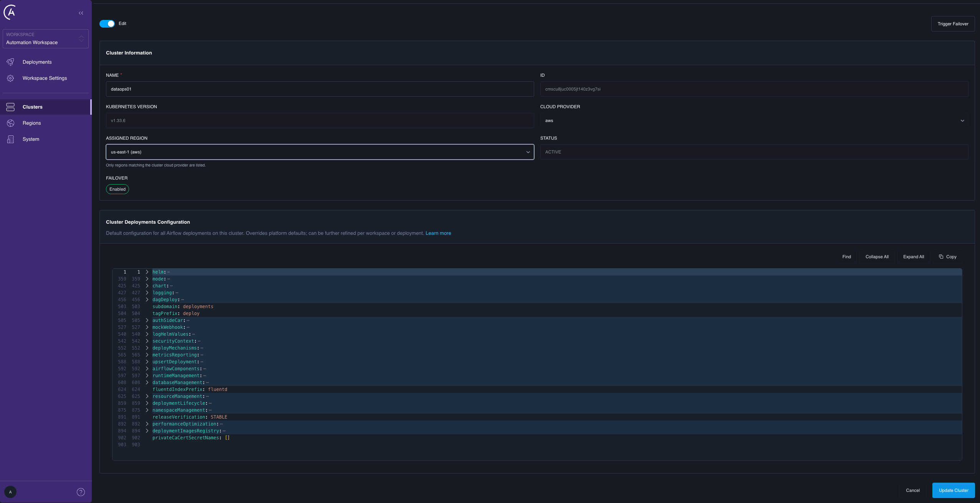Expand the databaseManagement section

click(147, 383)
